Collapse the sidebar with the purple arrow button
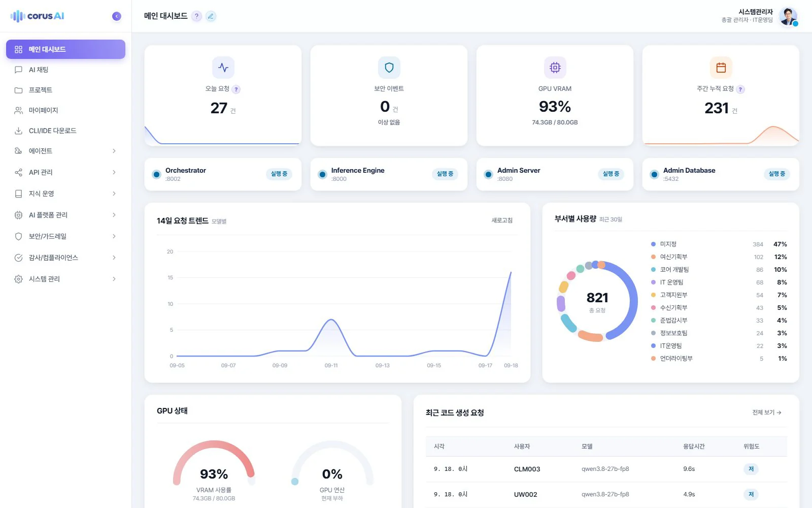 (x=117, y=16)
